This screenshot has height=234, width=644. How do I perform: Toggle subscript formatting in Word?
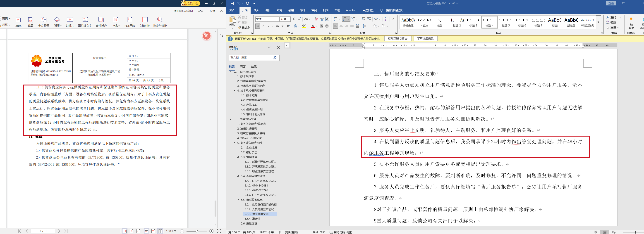click(283, 26)
